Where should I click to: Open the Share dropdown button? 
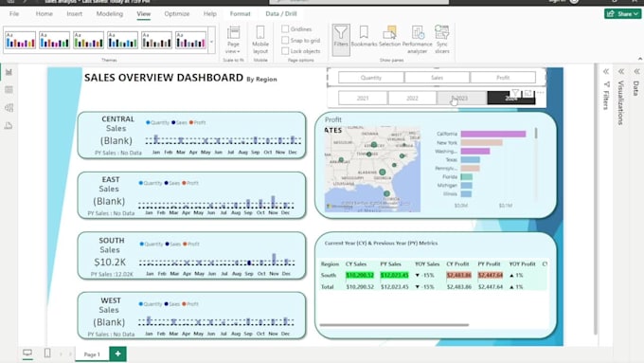click(x=622, y=13)
